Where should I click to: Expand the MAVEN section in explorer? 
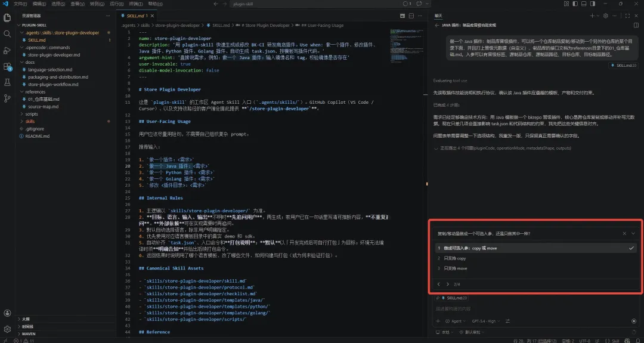66,333
